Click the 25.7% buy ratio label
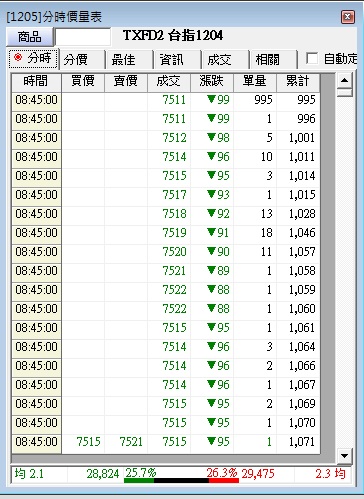This screenshot has height=499, width=364. pos(141,473)
